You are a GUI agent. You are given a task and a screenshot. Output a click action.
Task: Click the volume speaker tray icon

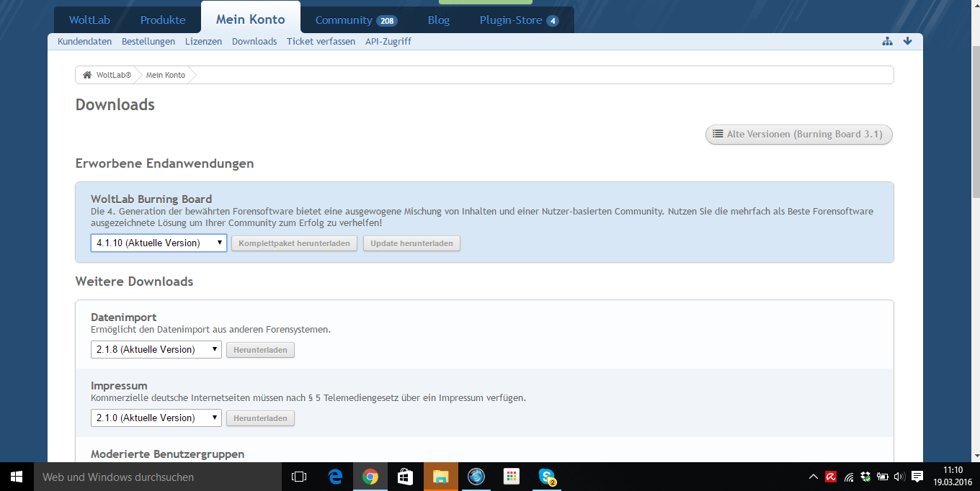point(899,477)
